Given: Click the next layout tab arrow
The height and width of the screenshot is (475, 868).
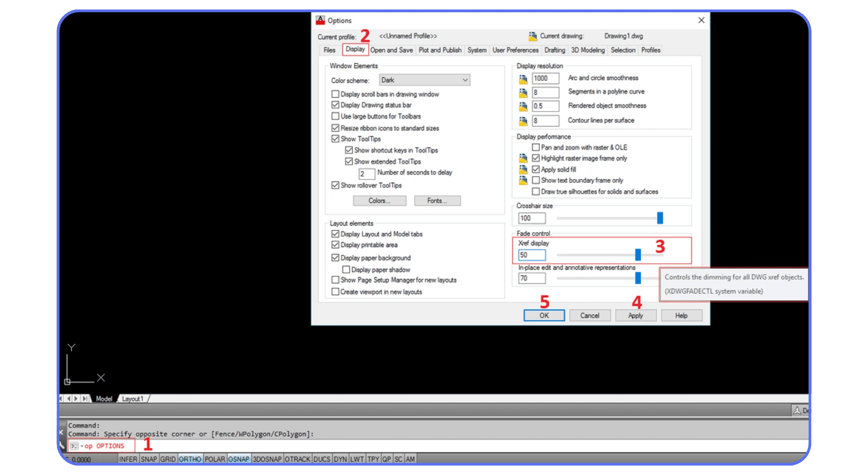Looking at the screenshot, I should point(76,399).
